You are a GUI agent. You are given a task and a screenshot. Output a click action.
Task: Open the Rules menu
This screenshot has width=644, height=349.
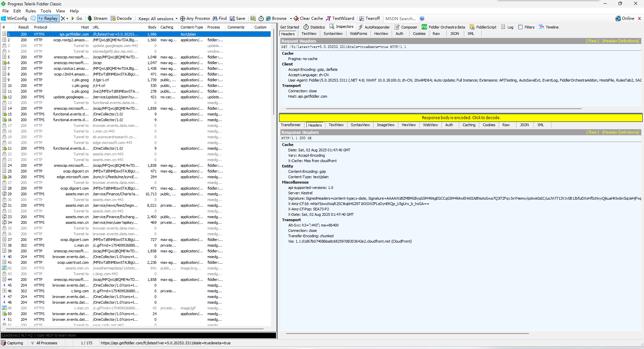pos(31,11)
